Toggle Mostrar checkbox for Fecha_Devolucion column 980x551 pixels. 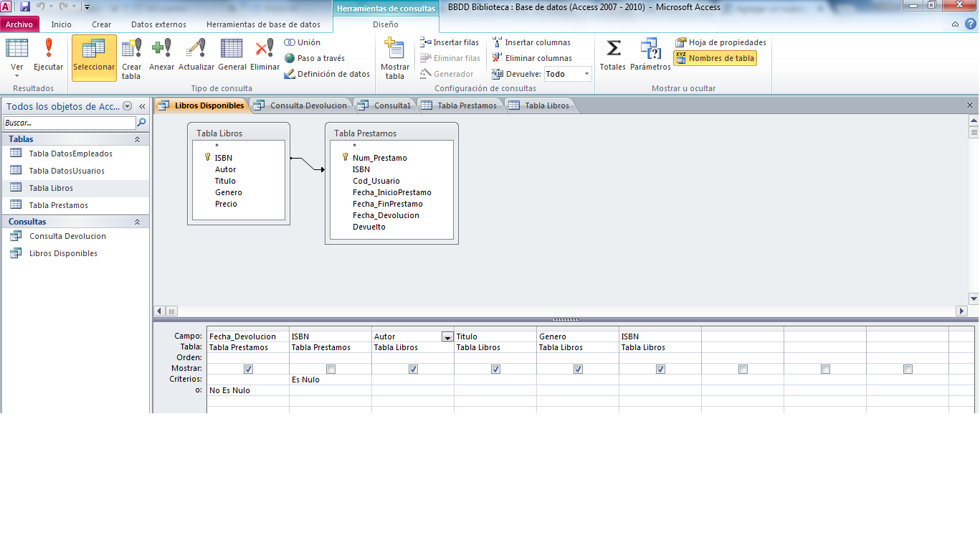[248, 369]
